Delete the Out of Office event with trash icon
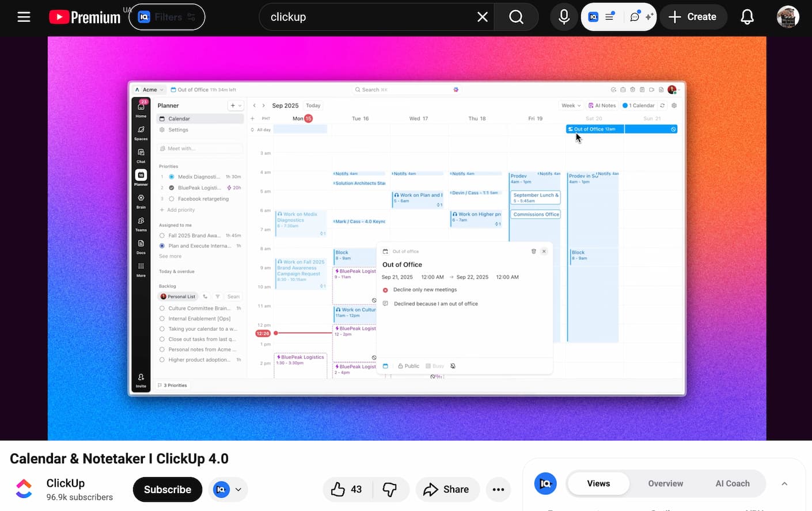812x511 pixels. click(534, 251)
